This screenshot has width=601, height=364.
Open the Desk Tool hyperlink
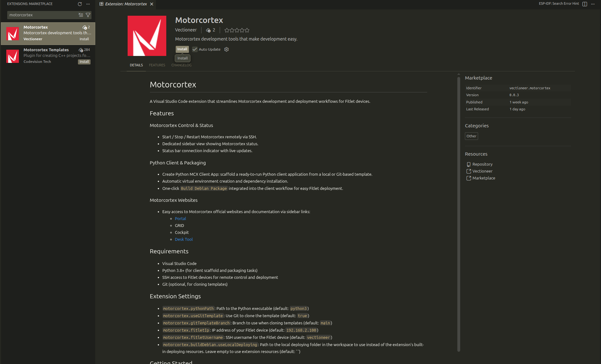click(184, 240)
